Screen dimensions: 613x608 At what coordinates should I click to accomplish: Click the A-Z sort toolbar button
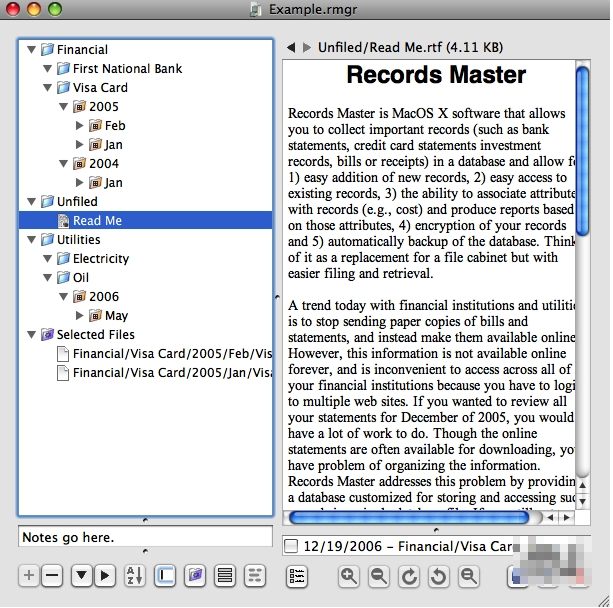click(135, 576)
